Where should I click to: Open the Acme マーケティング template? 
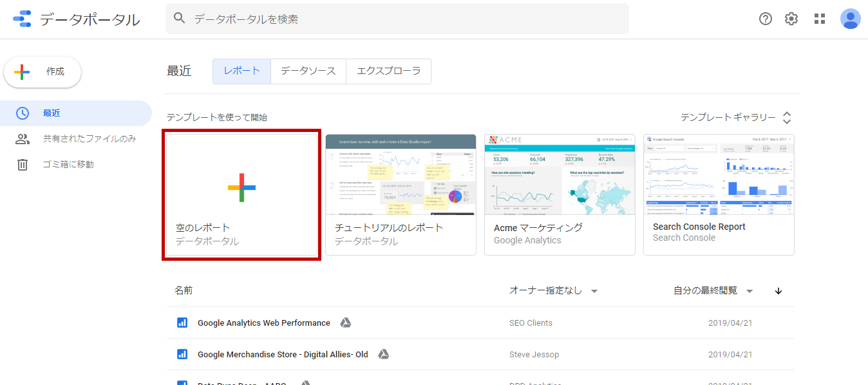click(560, 195)
